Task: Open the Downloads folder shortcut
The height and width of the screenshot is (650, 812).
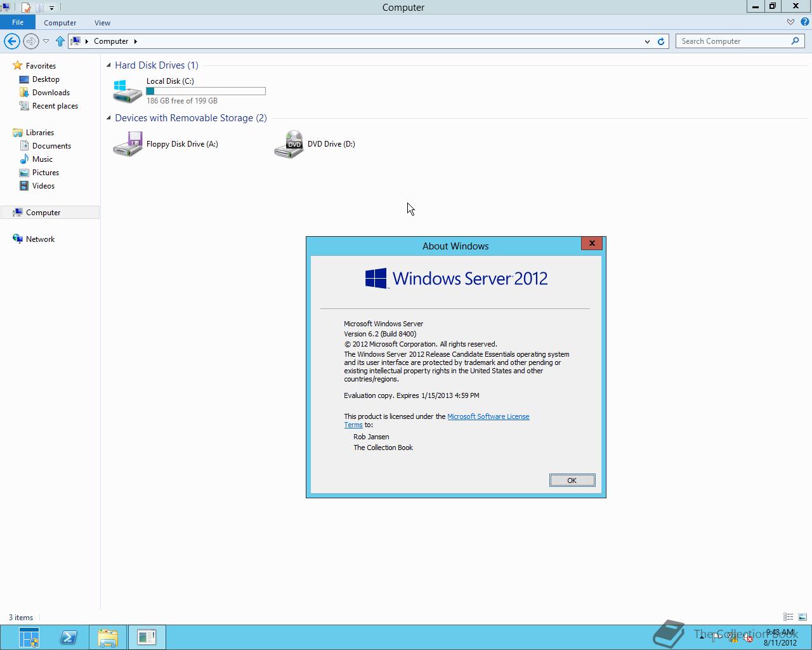Action: pyautogui.click(x=51, y=93)
